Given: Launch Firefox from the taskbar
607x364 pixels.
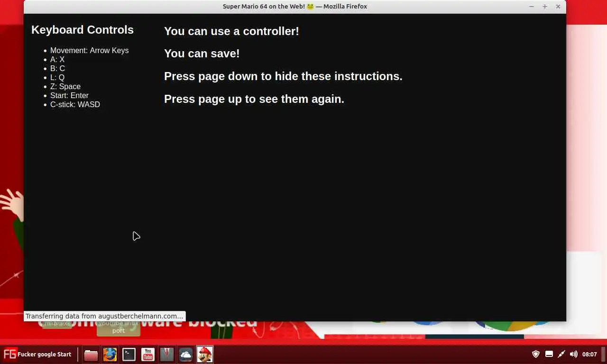Looking at the screenshot, I should [x=110, y=355].
